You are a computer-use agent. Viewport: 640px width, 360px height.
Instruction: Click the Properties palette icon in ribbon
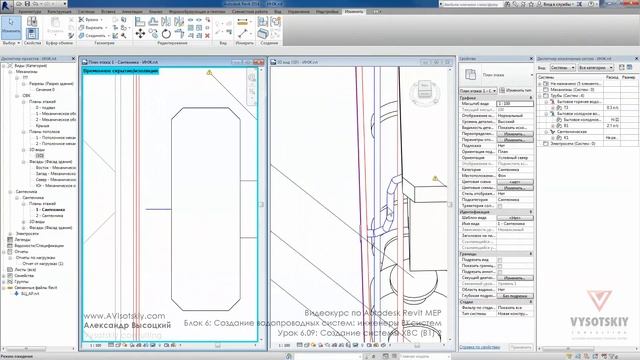click(32, 33)
